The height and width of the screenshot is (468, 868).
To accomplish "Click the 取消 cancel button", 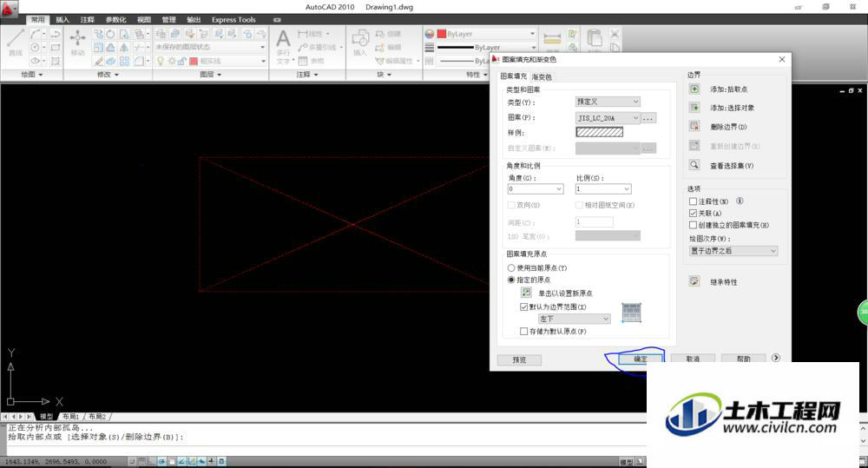I will (693, 359).
